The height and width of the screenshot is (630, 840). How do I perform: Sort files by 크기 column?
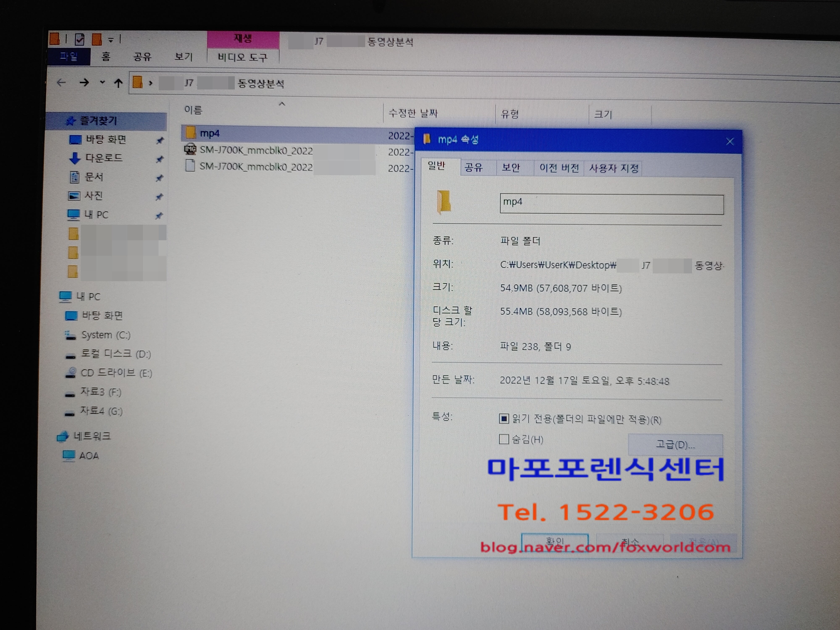[x=603, y=114]
